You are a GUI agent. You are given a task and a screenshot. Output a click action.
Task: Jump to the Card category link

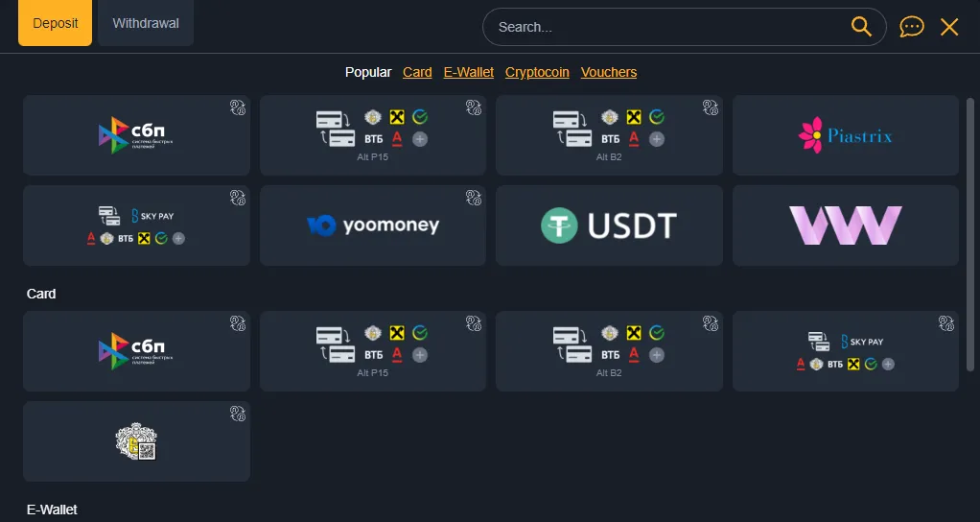pyautogui.click(x=417, y=73)
